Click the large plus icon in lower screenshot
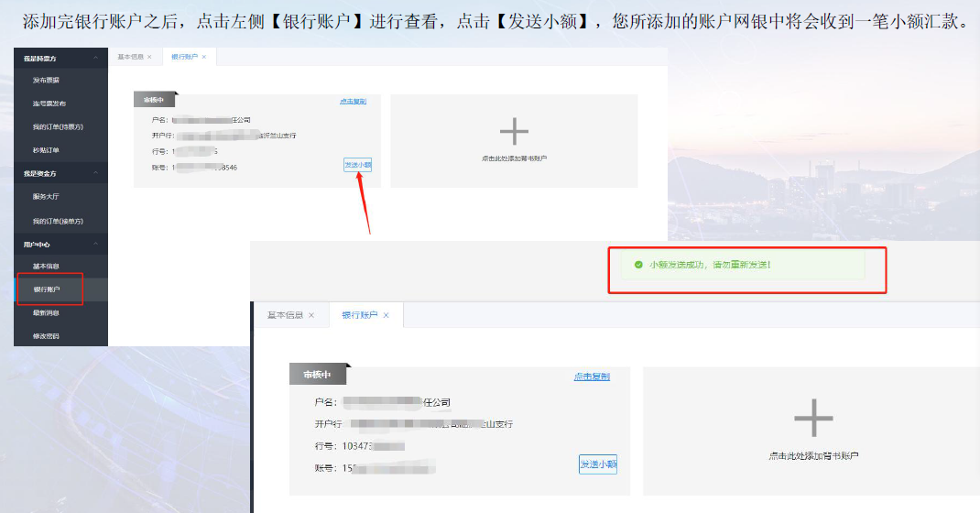Screen dimensions: 980x513 (x=813, y=418)
